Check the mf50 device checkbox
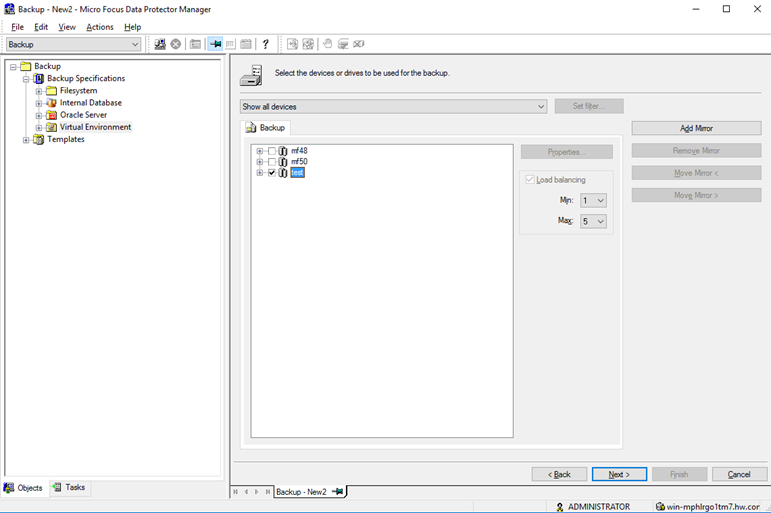 [x=271, y=162]
